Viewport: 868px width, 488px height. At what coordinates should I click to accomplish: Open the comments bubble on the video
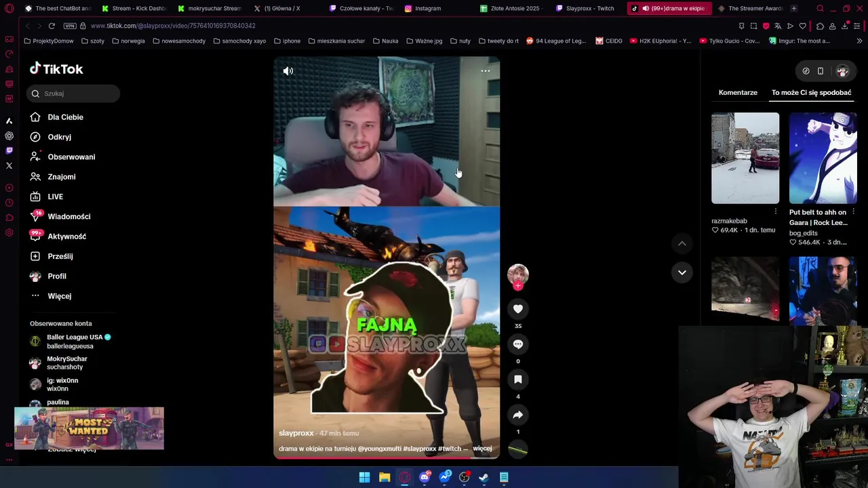coord(518,344)
